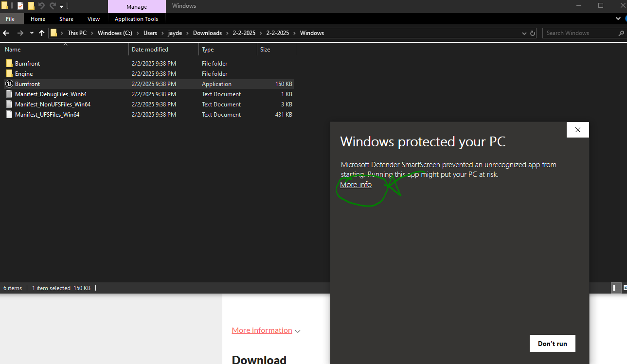Screen dimensions: 627x364
Task: Open the Share ribbon tab
Action: [67, 19]
